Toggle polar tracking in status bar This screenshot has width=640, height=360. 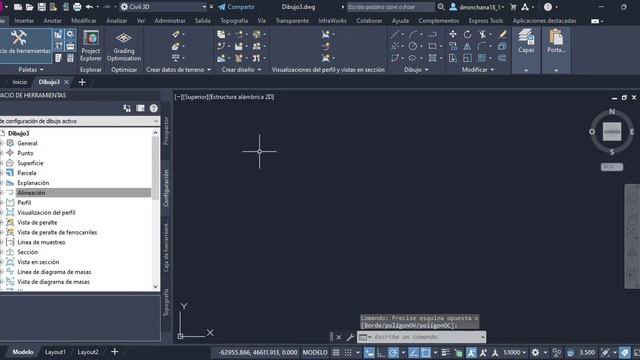coord(393,352)
